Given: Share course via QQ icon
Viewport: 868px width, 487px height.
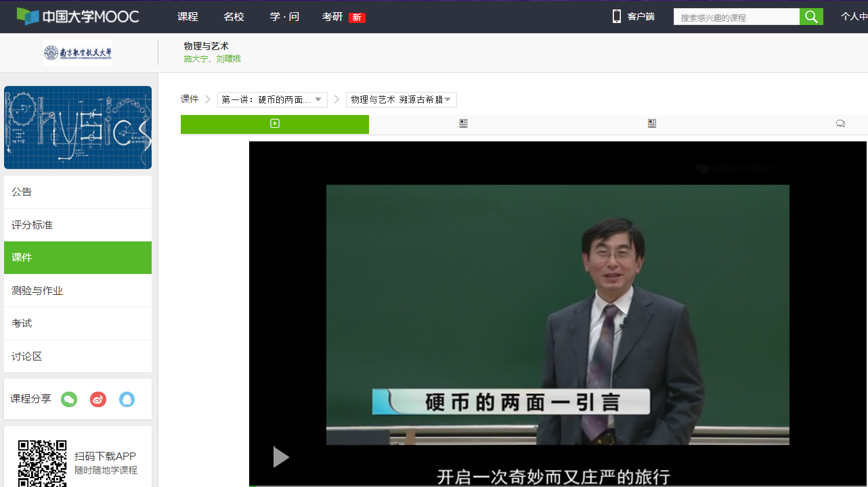Looking at the screenshot, I should pyautogui.click(x=127, y=400).
